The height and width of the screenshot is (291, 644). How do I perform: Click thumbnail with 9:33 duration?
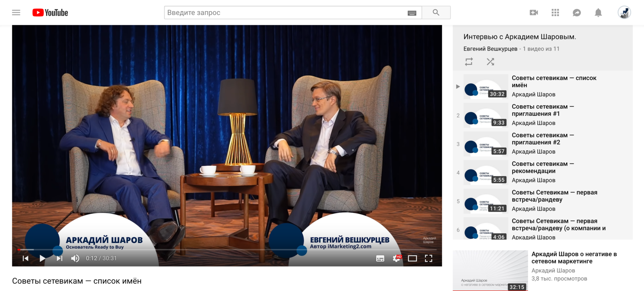click(x=486, y=115)
